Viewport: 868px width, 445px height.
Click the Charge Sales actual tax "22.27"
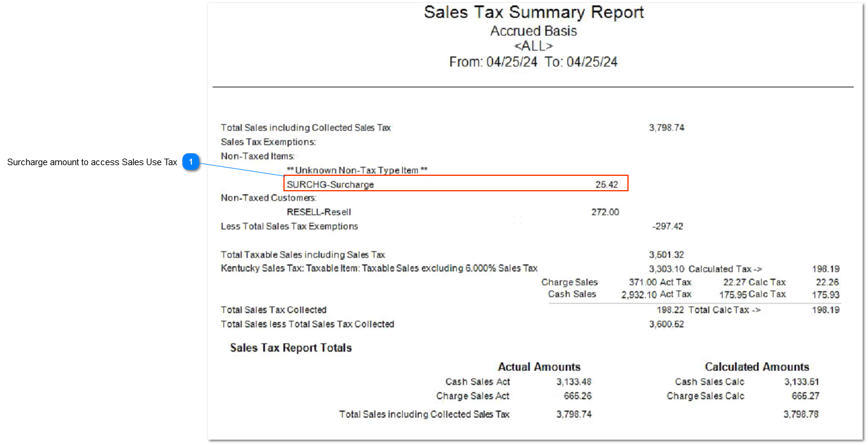735,282
